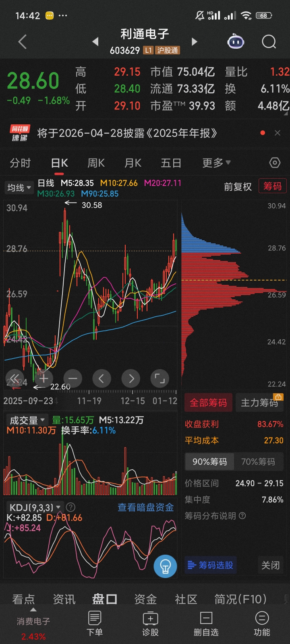Tap the blue lightbulb tips button
290x644 pixels.
coord(165,566)
